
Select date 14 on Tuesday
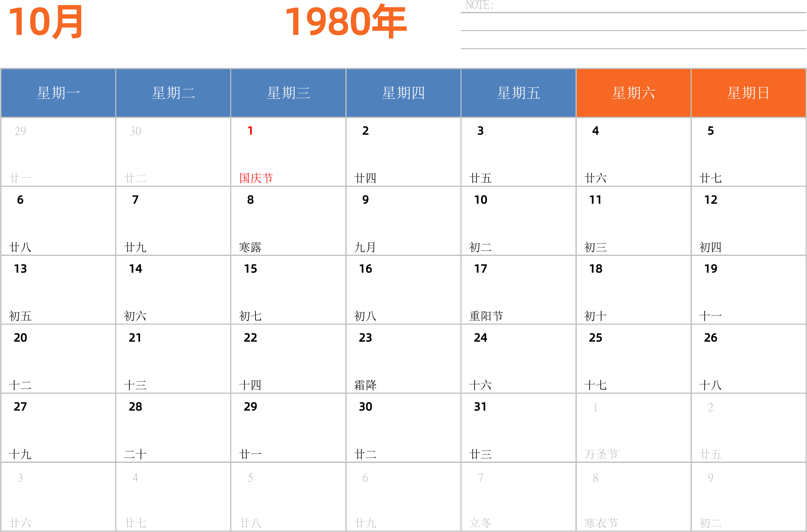pos(135,269)
